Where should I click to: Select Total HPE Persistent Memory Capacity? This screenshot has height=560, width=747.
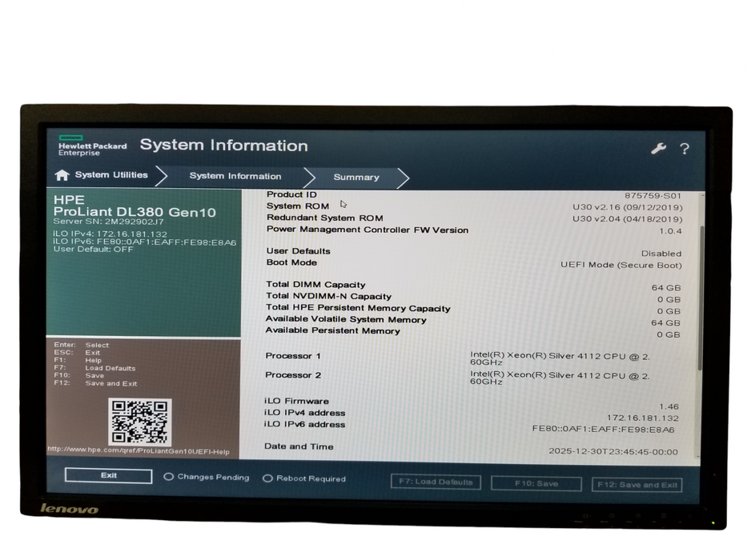(x=358, y=308)
